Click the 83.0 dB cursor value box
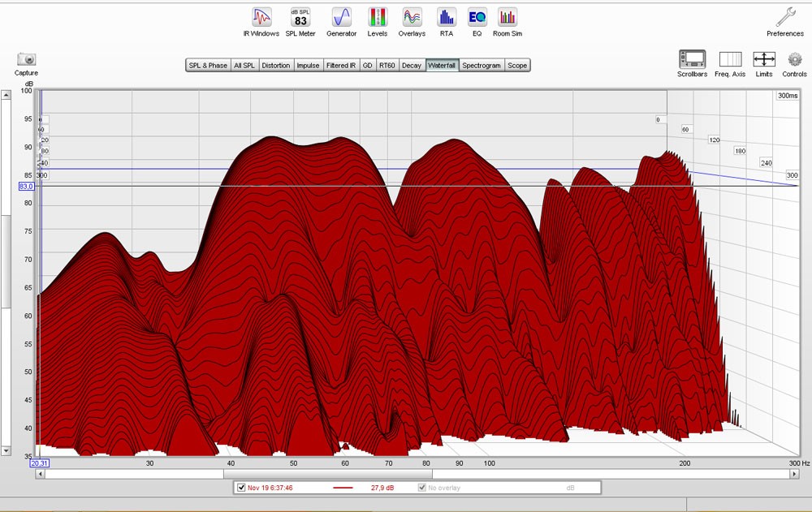This screenshot has height=512, width=812. (x=27, y=187)
